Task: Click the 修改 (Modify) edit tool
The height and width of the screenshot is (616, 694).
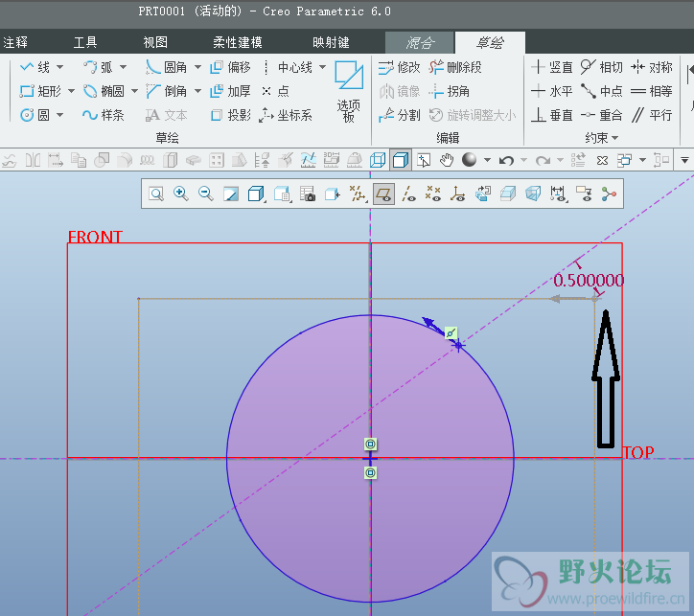Action: pyautogui.click(x=399, y=67)
